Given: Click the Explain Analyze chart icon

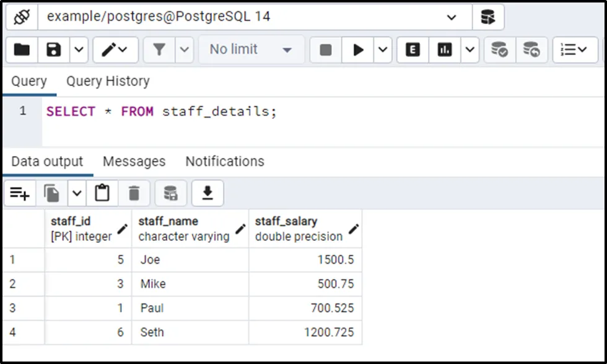Looking at the screenshot, I should click(x=445, y=50).
